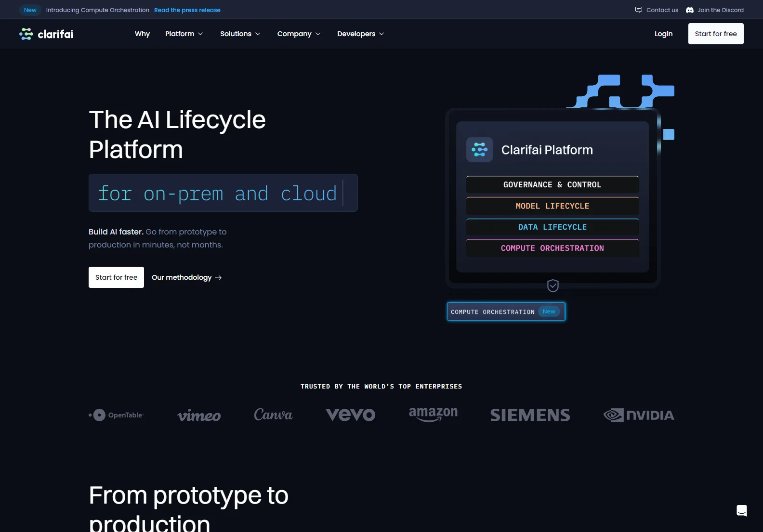Image resolution: width=763 pixels, height=532 pixels.
Task: Click the shield checkmark icon below the platform card
Action: click(x=553, y=285)
